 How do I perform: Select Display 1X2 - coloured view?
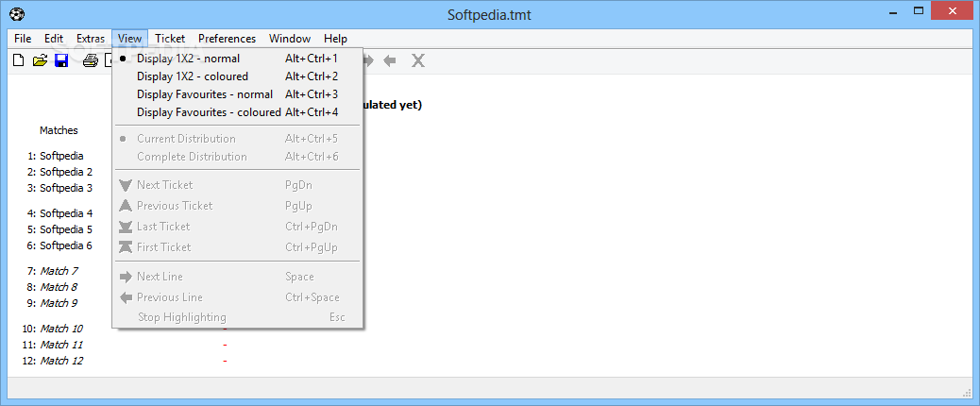(x=238, y=76)
